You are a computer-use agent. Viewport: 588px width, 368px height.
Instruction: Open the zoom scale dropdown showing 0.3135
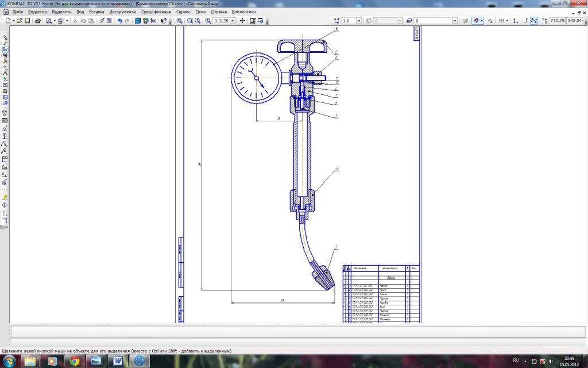click(233, 21)
